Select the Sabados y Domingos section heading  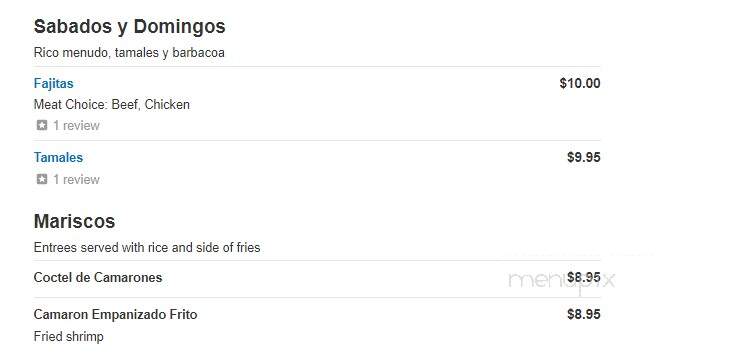tap(129, 26)
